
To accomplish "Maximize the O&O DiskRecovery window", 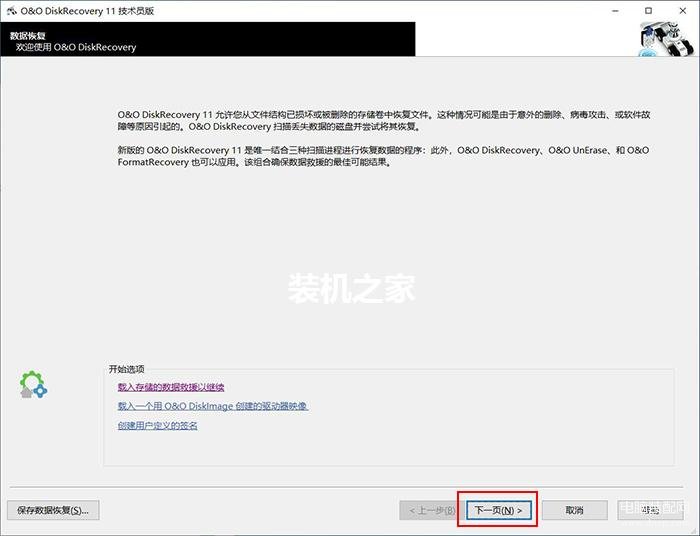I will pos(648,11).
